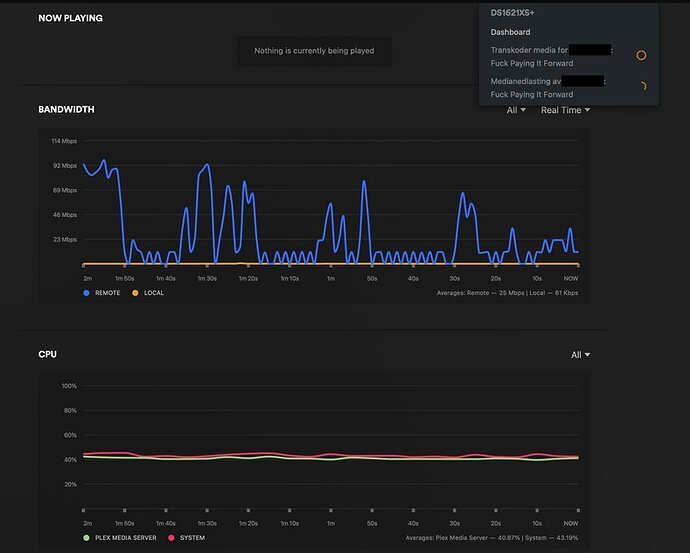Viewport: 690px width, 553px height.
Task: Click the 20% CPU axis label
Action: coord(70,484)
